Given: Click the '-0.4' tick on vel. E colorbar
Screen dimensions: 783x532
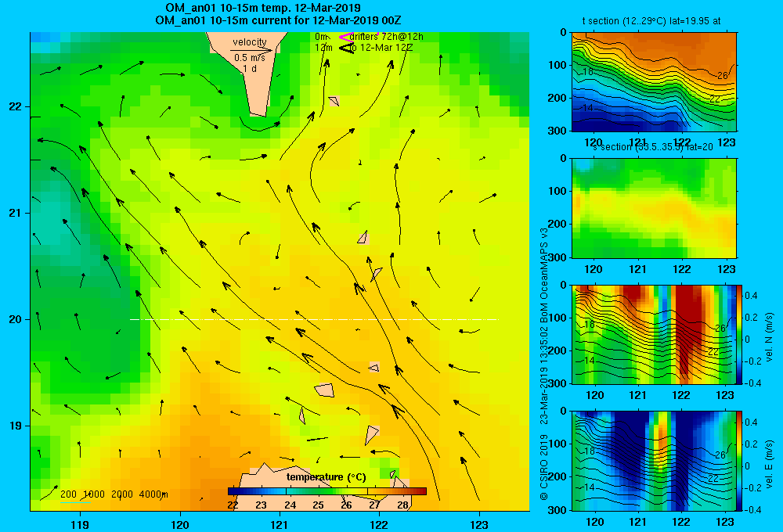Looking at the screenshot, I should pos(752,509).
